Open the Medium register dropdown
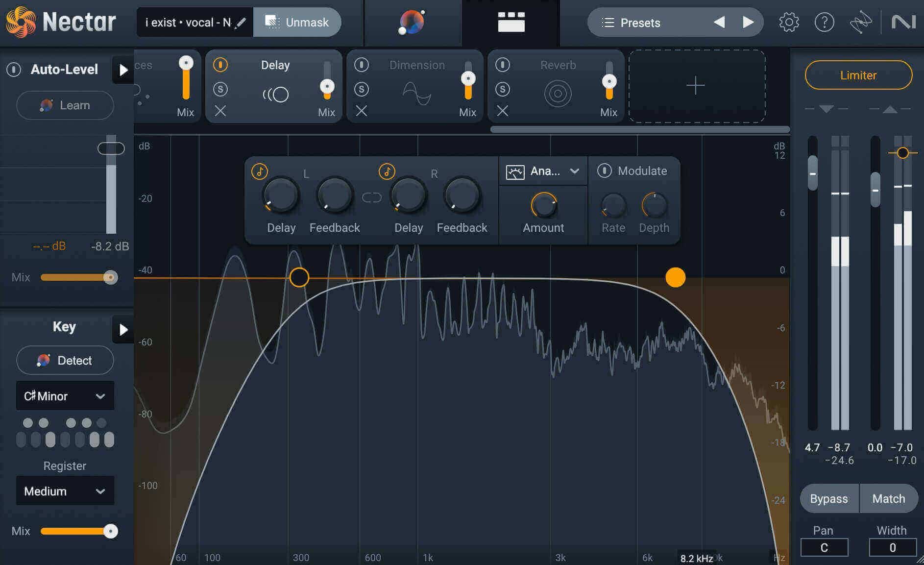Viewport: 924px width, 565px height. pyautogui.click(x=65, y=491)
